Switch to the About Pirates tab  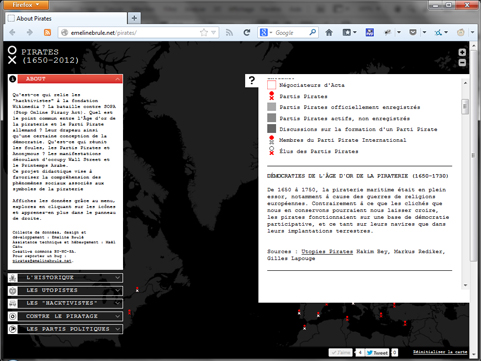click(66, 18)
